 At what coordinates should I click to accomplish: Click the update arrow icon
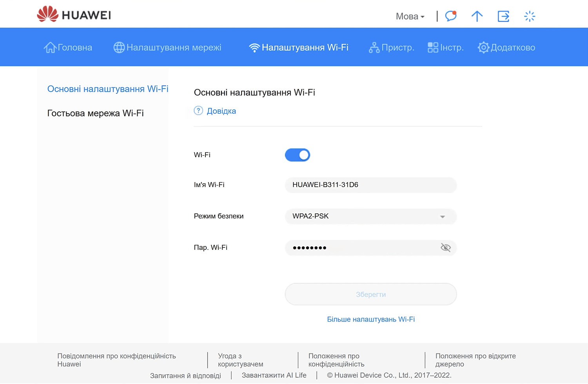click(x=477, y=16)
